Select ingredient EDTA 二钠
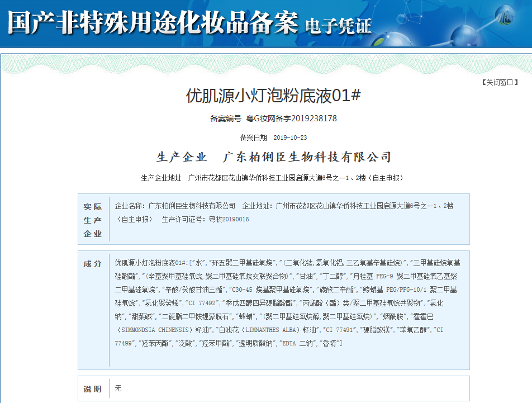Image resolution: width=532 pixels, height=403 pixels. point(297,343)
